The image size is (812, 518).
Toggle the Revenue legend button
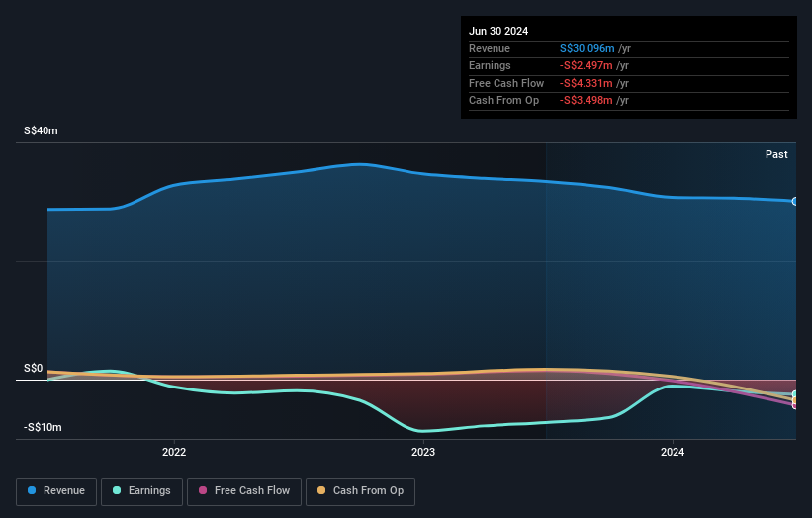(56, 491)
